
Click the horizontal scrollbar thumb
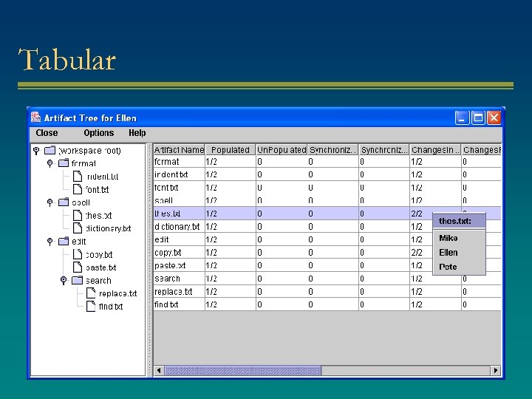(x=242, y=370)
